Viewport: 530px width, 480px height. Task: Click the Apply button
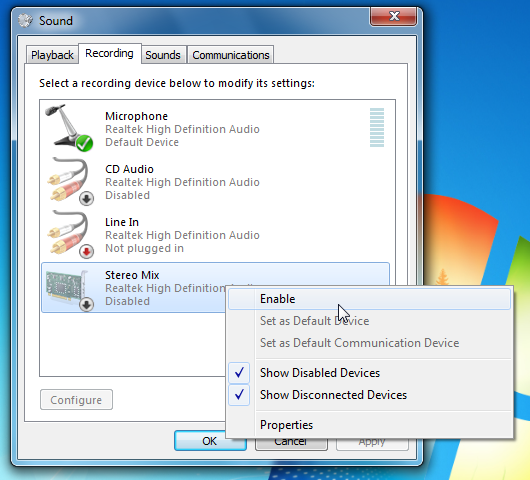(x=372, y=444)
